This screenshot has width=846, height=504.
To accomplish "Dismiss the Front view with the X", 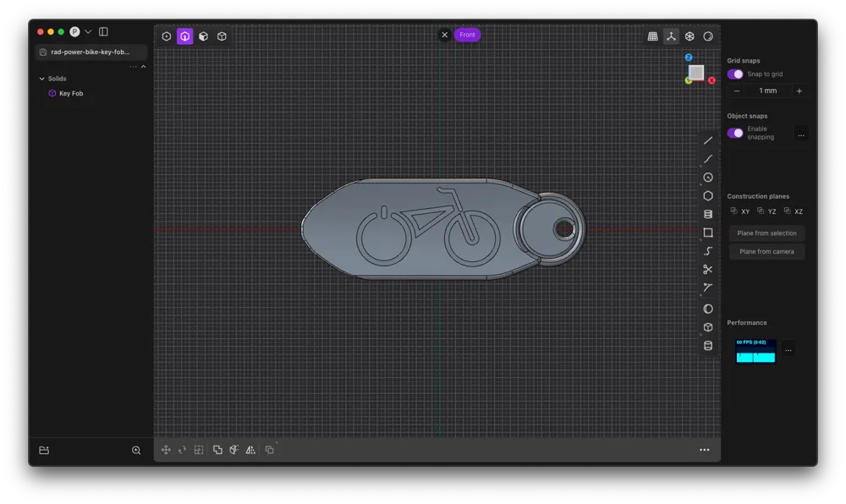I will (x=445, y=34).
